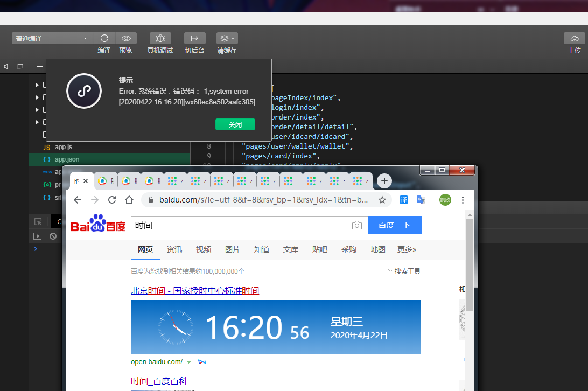Switch to the 资讯 tab
Viewport: 588px width, 391px height.
[x=174, y=249]
